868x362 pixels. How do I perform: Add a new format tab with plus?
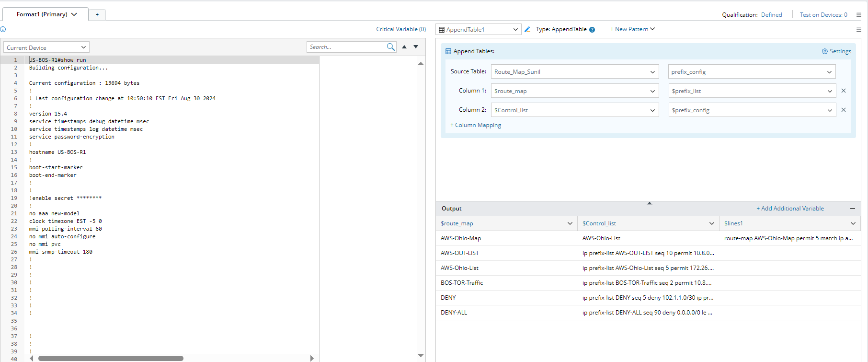click(x=97, y=15)
